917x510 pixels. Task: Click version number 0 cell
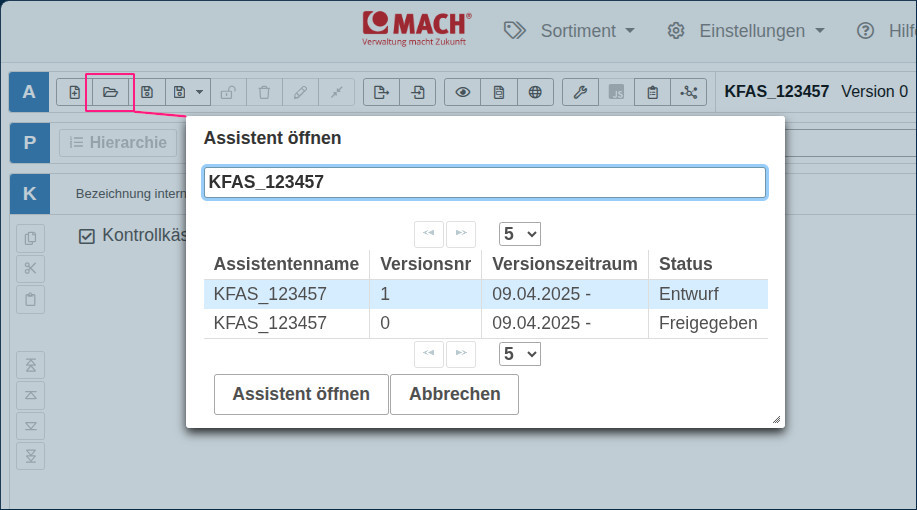tap(425, 323)
